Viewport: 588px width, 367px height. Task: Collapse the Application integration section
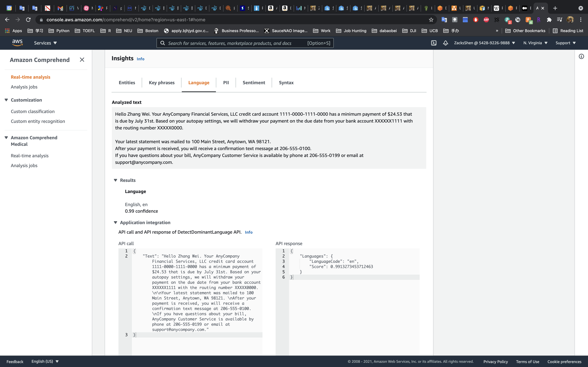tap(116, 222)
